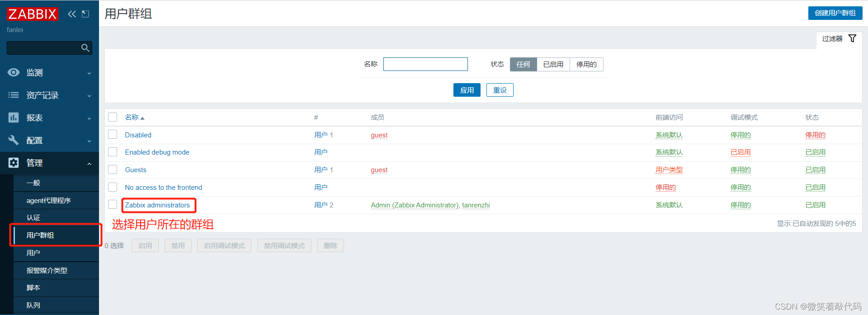Image resolution: width=868 pixels, height=315 pixels.
Task: Open the Enabled debug mode group link
Action: 157,152
